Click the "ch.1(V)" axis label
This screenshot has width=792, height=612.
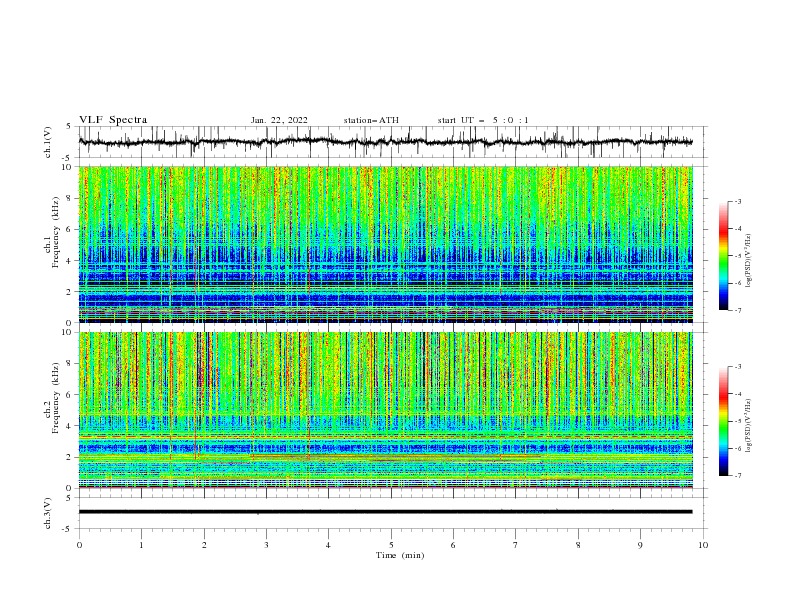[48, 142]
